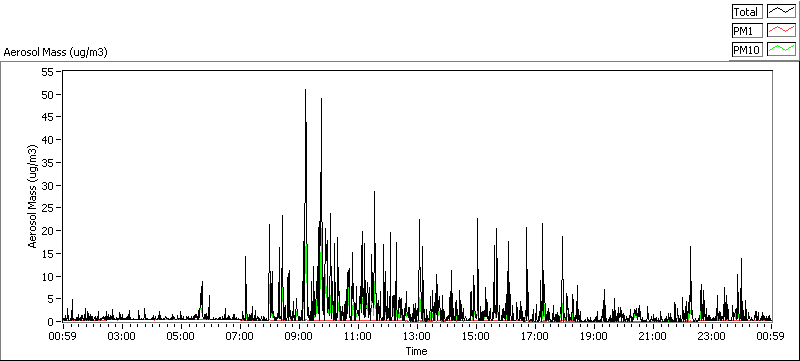This screenshot has width=800, height=361.
Task: Click the vertical axis label Aerosol Mass
Action: [33, 196]
